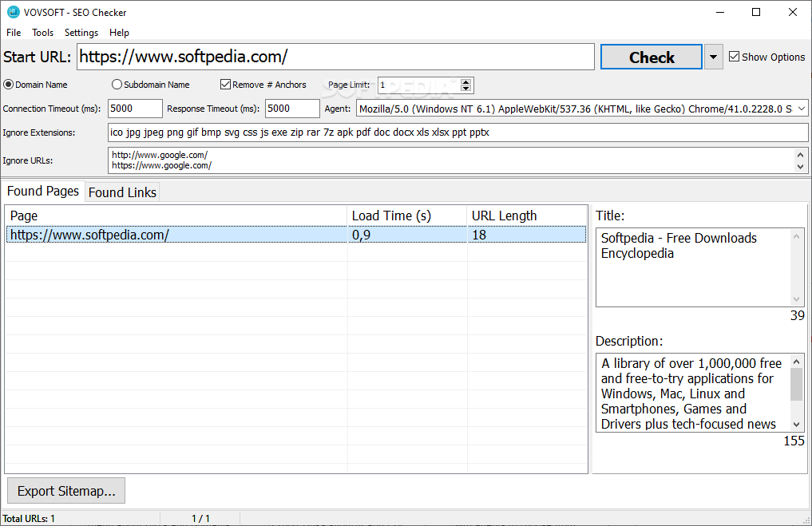The image size is (812, 526).
Task: Sort by Load Time (s) column header
Action: click(x=407, y=216)
